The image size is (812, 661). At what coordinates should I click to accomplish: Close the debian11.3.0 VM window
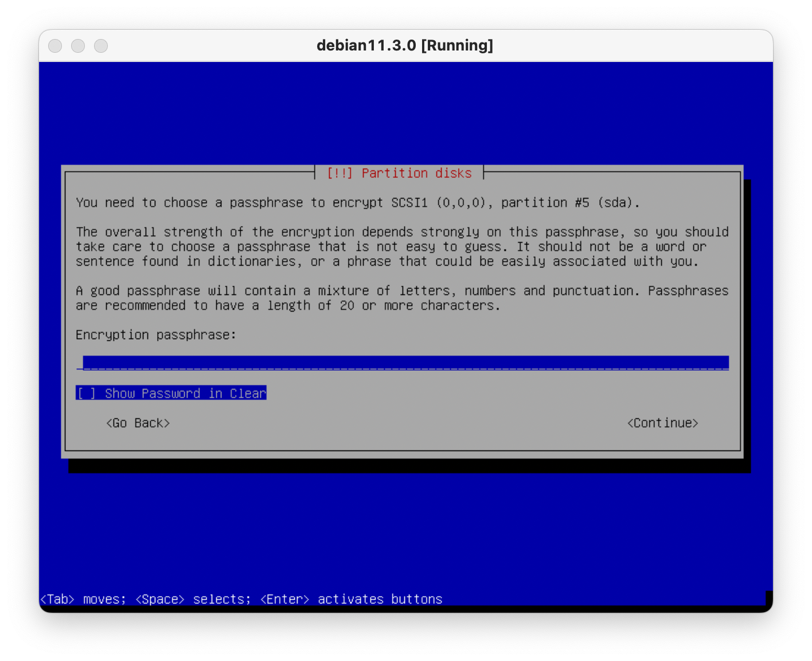[x=55, y=46]
